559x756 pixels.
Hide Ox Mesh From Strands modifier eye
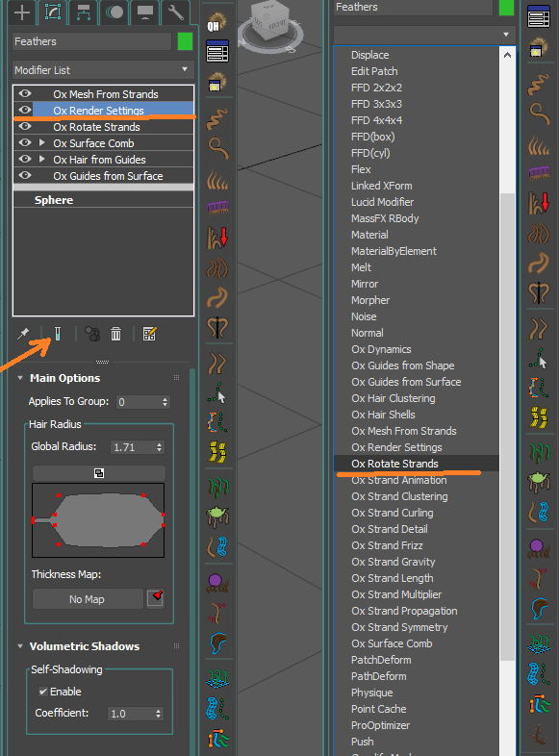[x=25, y=93]
